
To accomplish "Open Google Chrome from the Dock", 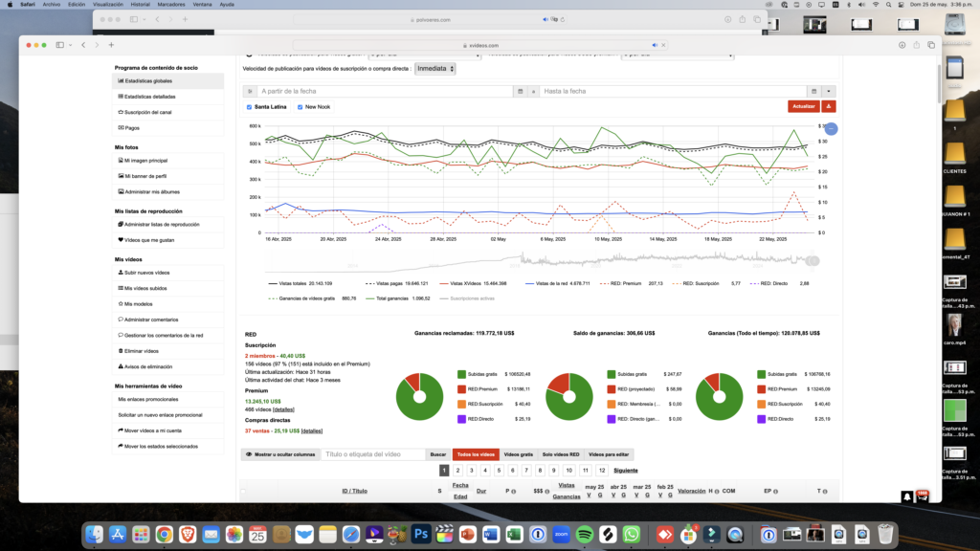I will [165, 534].
